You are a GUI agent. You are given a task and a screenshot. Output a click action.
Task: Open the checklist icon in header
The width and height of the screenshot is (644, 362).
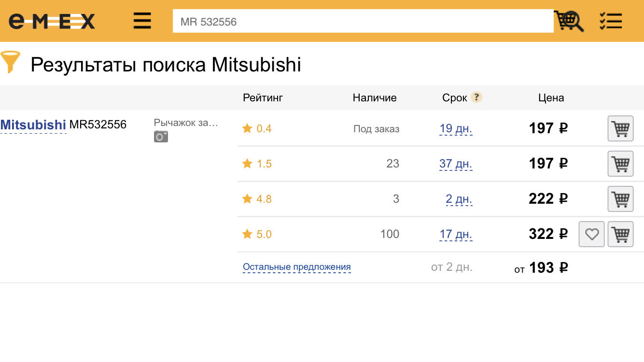(x=611, y=21)
